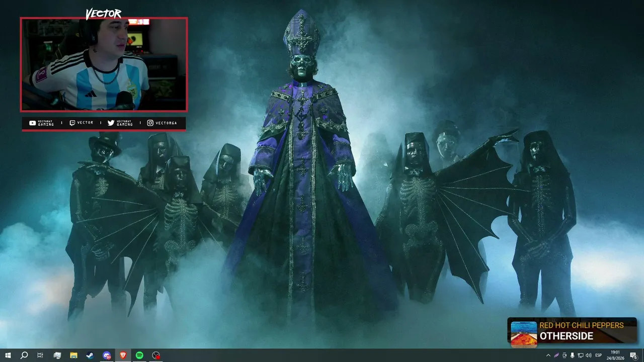Click Twitter VectorAT Gaming label
The image size is (644, 362).
(120, 123)
